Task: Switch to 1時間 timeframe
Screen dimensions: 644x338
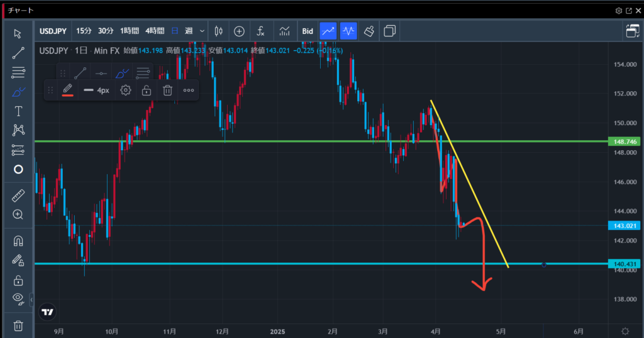Action: tap(130, 31)
